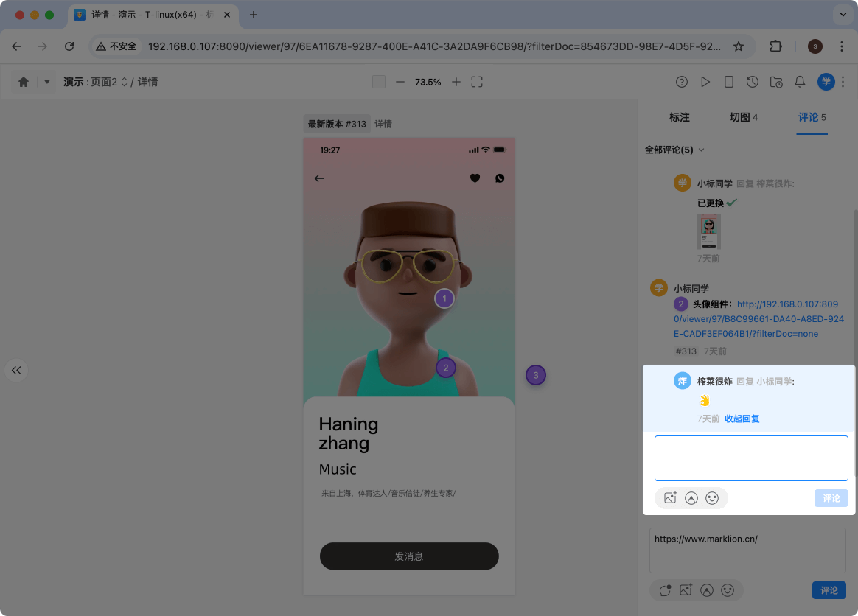Collapse the left panel with the double-arrow toggle
858x616 pixels.
(16, 370)
